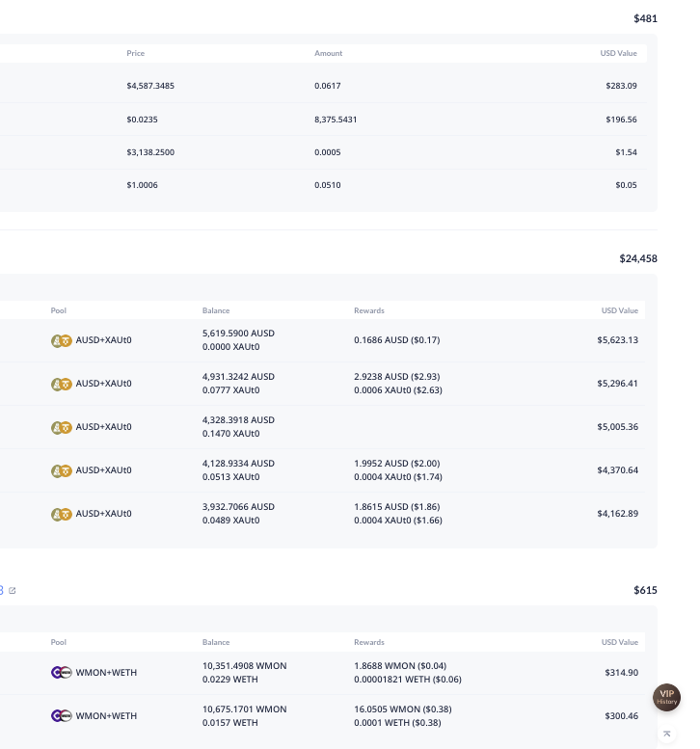Click the $300.46 USD value
This screenshot has width=700, height=749.
pos(621,716)
